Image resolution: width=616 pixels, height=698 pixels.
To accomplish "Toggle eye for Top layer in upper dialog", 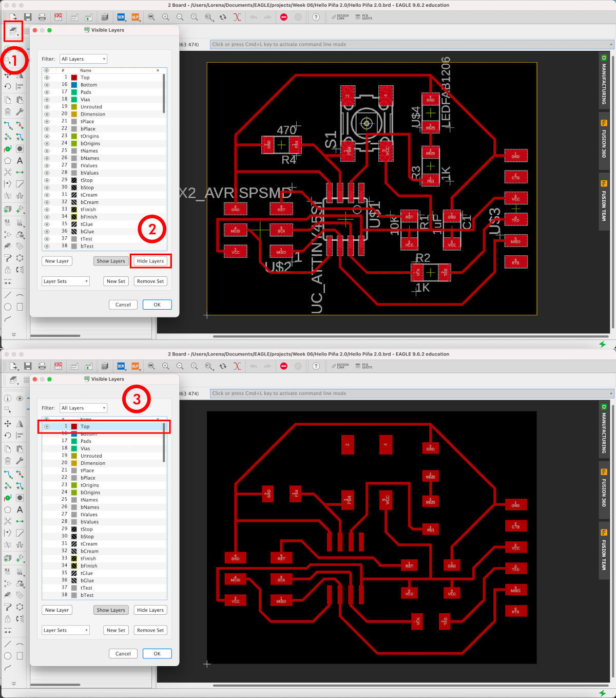I will click(x=47, y=78).
